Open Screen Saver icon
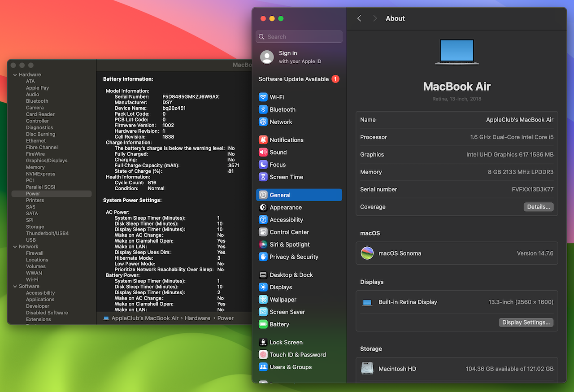The height and width of the screenshot is (392, 574). coord(263,312)
